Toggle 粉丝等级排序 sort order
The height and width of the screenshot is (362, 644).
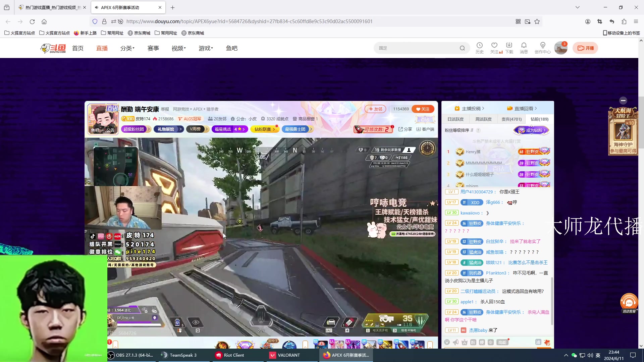coord(459,130)
